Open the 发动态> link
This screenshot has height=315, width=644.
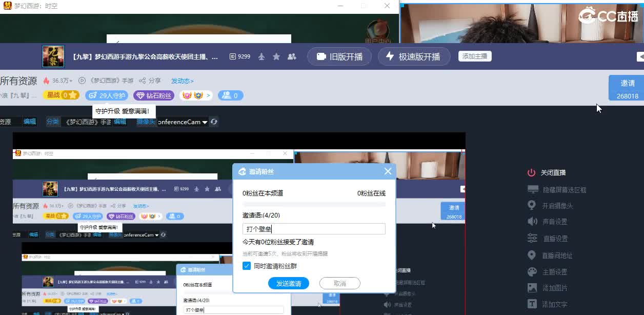tap(182, 81)
